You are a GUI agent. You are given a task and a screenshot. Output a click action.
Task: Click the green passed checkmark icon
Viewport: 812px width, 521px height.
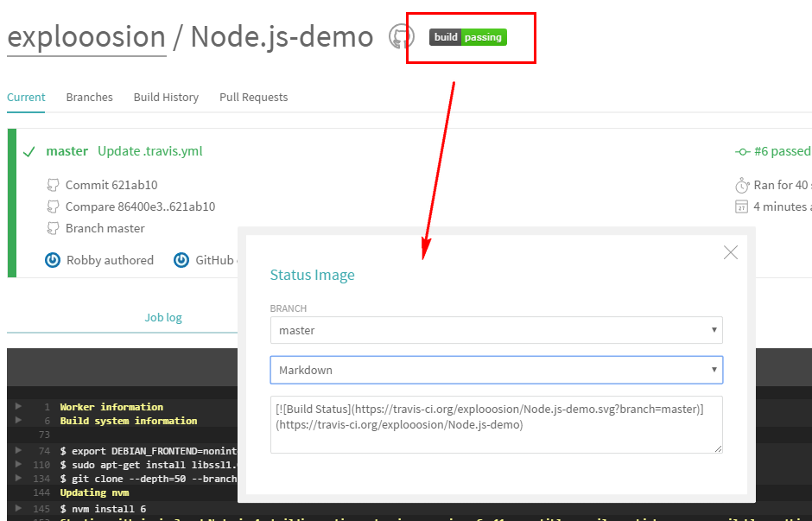tap(29, 152)
